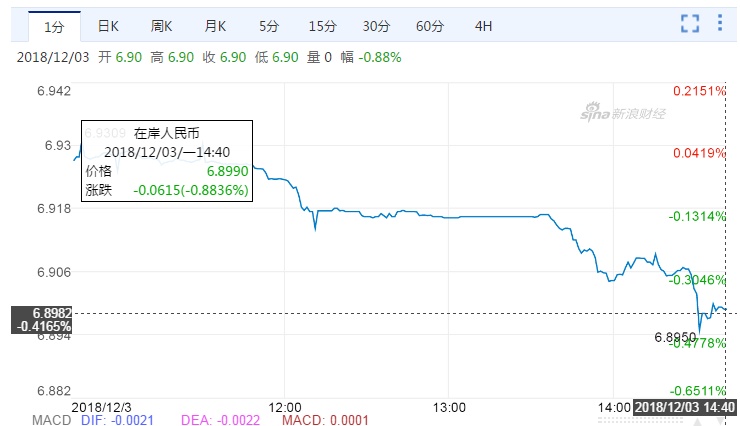Switch to the 30分 interval

tap(376, 23)
